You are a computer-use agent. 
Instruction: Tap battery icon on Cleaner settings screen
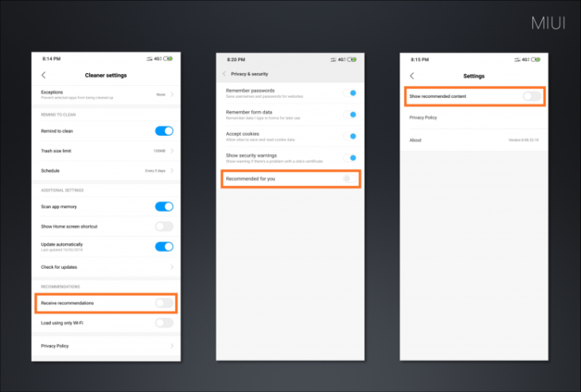tap(170, 59)
